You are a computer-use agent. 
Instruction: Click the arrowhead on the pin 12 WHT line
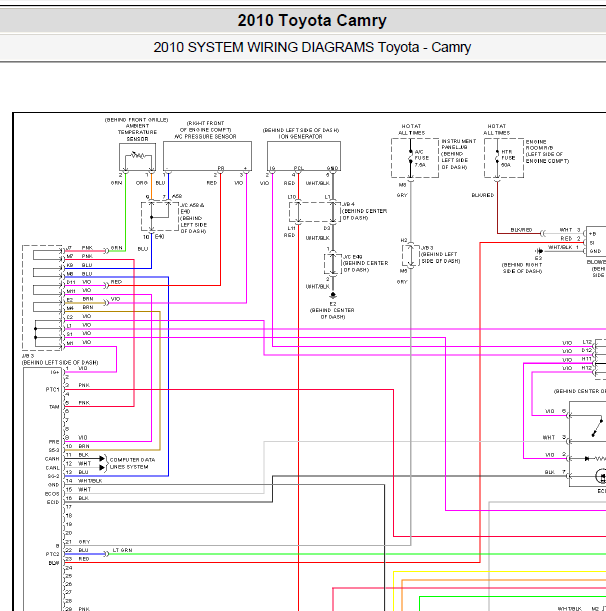pos(102,468)
